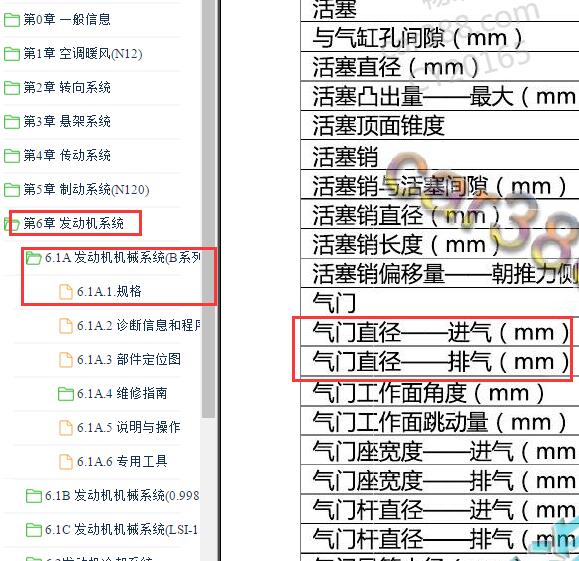The height and width of the screenshot is (561, 579).
Task: Open 6.1A.5 说明与操作 page
Action: [129, 427]
